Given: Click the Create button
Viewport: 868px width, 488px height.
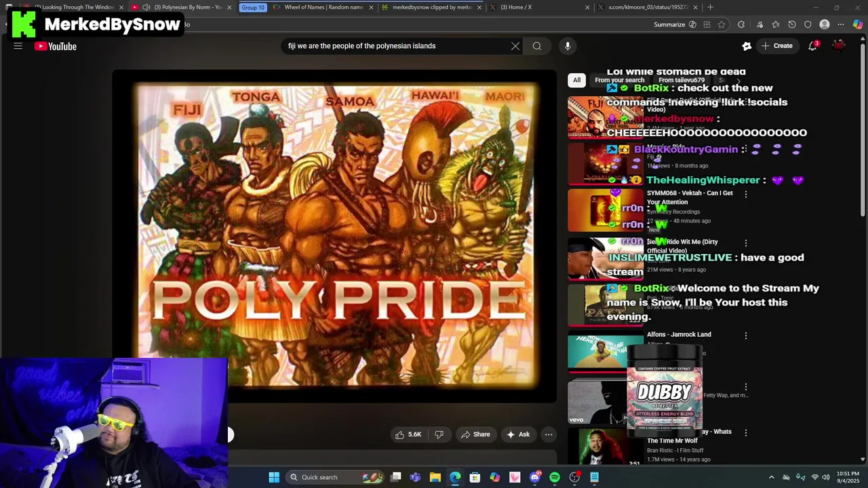Looking at the screenshot, I should pyautogui.click(x=777, y=46).
